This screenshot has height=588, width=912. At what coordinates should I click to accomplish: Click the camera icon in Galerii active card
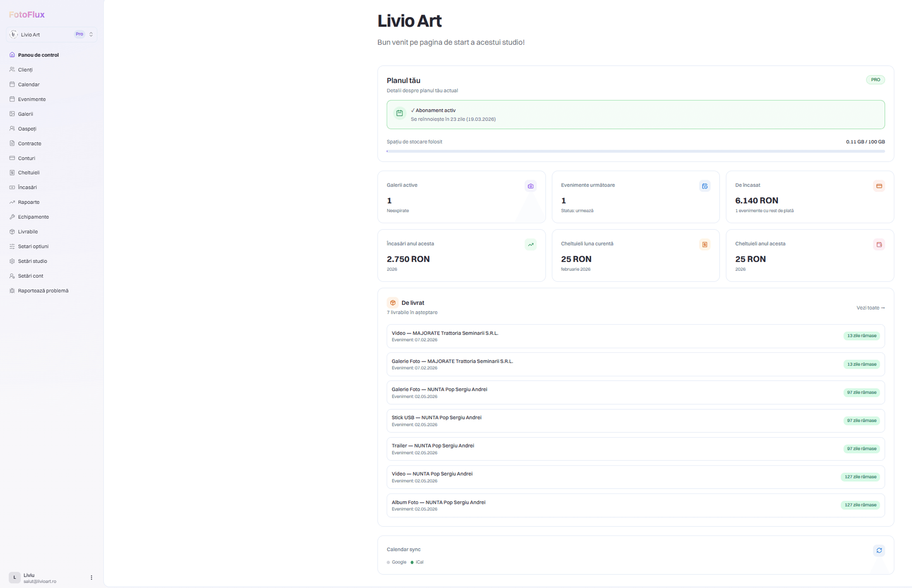(x=530, y=186)
